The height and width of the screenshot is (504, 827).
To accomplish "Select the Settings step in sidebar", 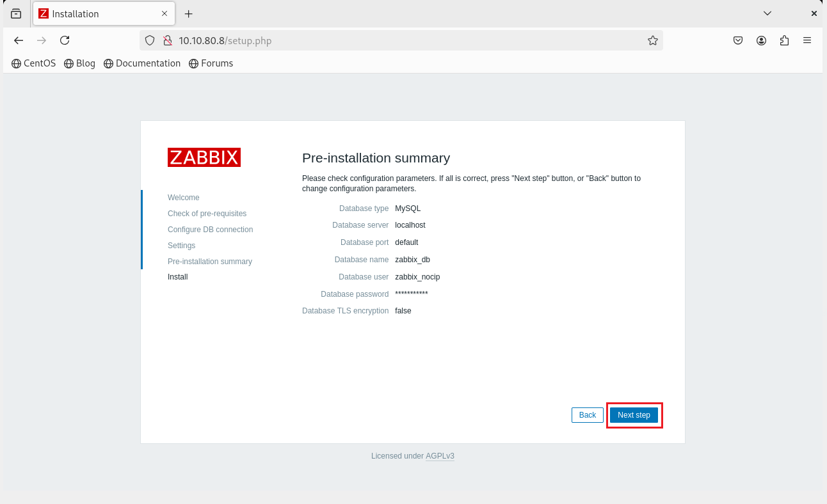I will point(181,246).
